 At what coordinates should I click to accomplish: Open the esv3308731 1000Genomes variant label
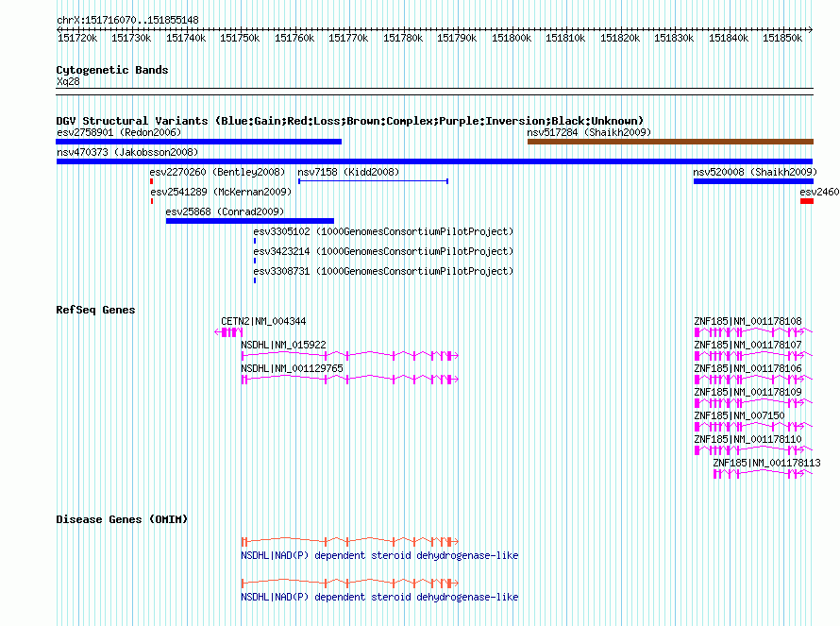point(383,271)
